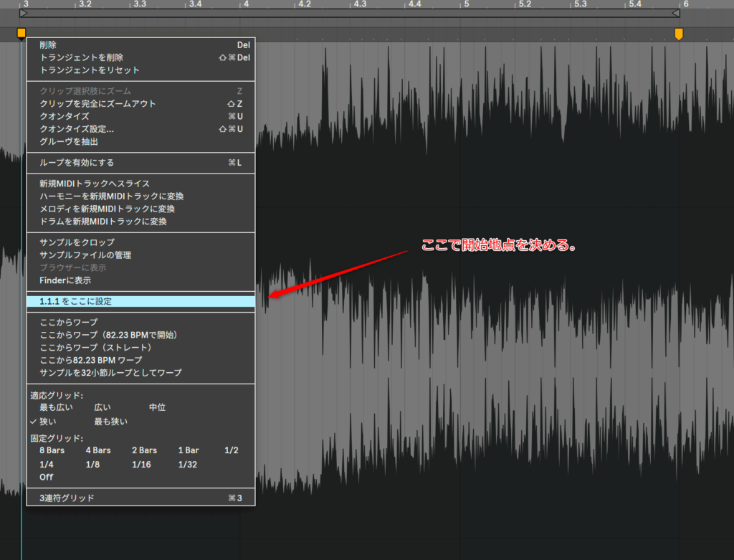This screenshot has width=734, height=560.
Task: Click bar 4 on the timeline ruler
Action: [244, 4]
